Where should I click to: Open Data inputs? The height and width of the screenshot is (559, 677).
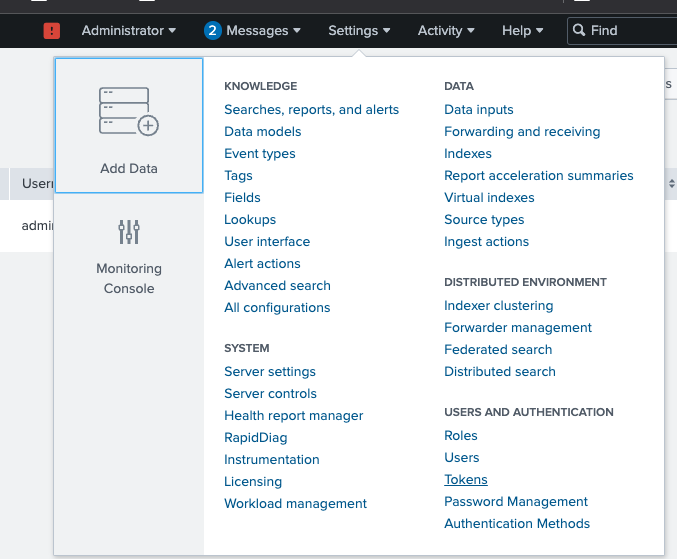[478, 110]
